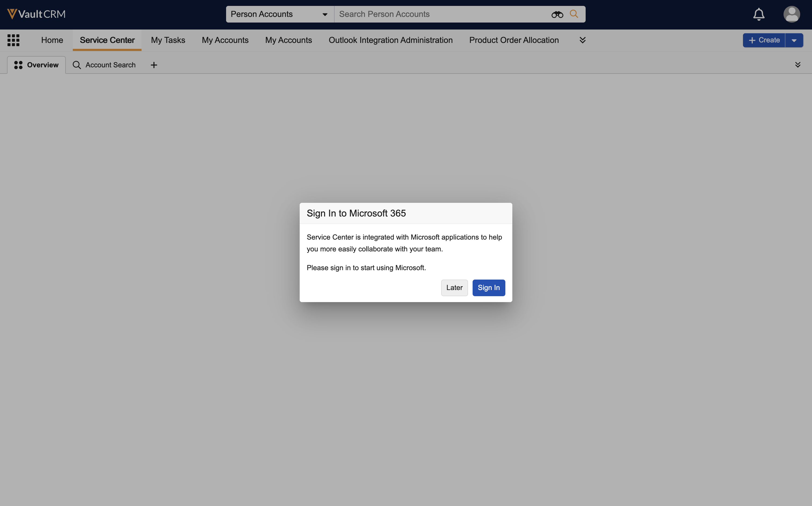Image resolution: width=812 pixels, height=506 pixels.
Task: Open the notifications bell
Action: 759,14
